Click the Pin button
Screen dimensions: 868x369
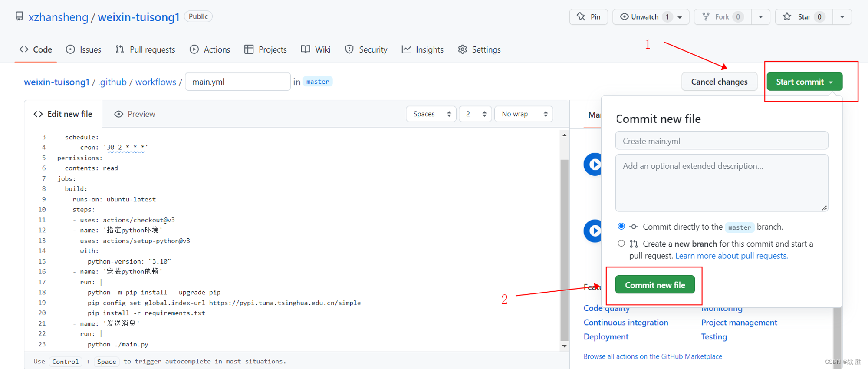(589, 17)
